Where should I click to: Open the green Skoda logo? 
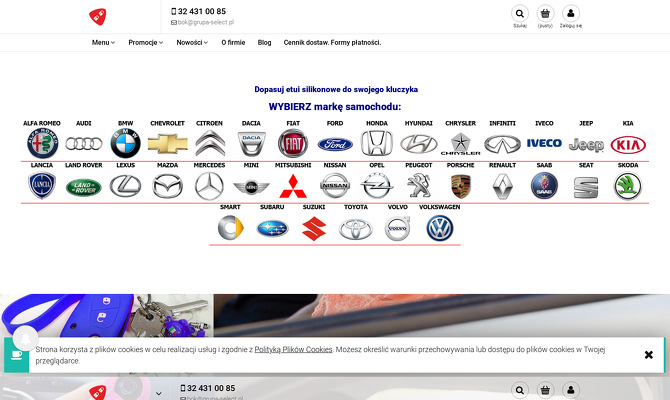tap(628, 186)
